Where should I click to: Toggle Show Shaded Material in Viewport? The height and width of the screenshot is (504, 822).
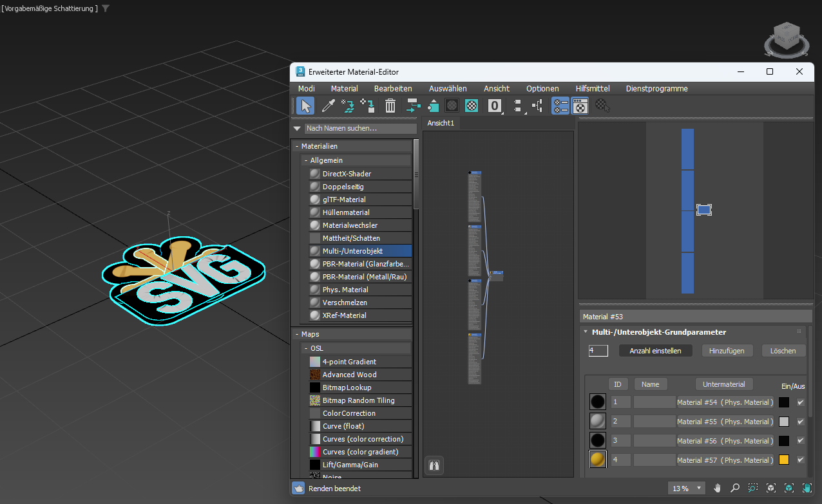pos(452,106)
